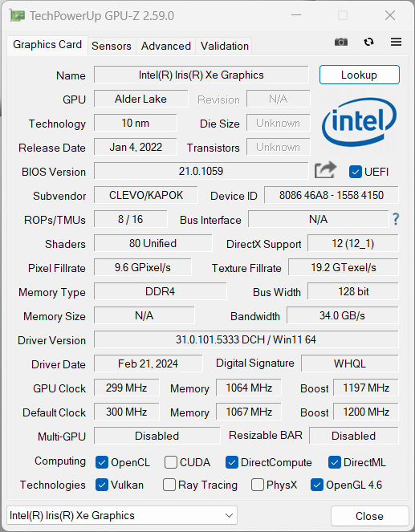Select the Validation tab

tap(224, 46)
